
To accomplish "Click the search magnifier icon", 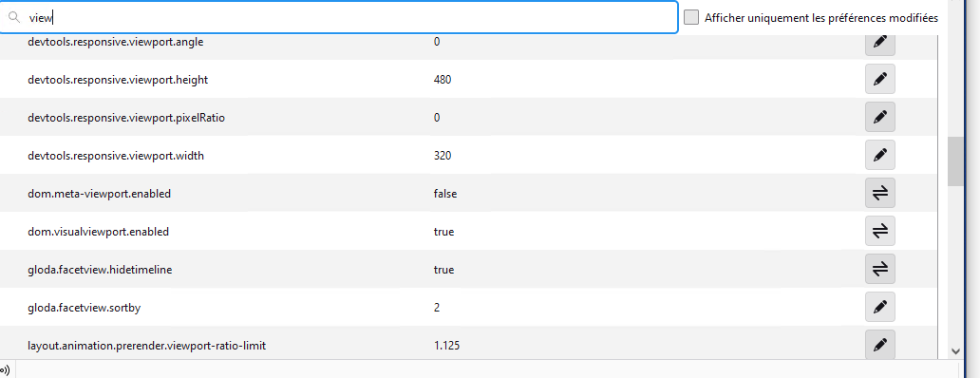I will [14, 17].
